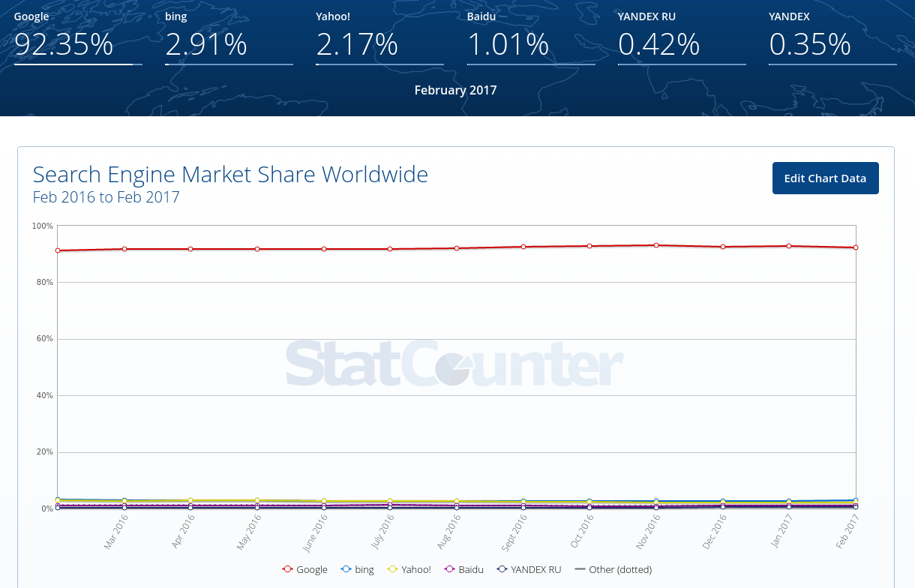Click the February 2017 date label
Viewport: 915px width, 588px height.
pos(455,90)
